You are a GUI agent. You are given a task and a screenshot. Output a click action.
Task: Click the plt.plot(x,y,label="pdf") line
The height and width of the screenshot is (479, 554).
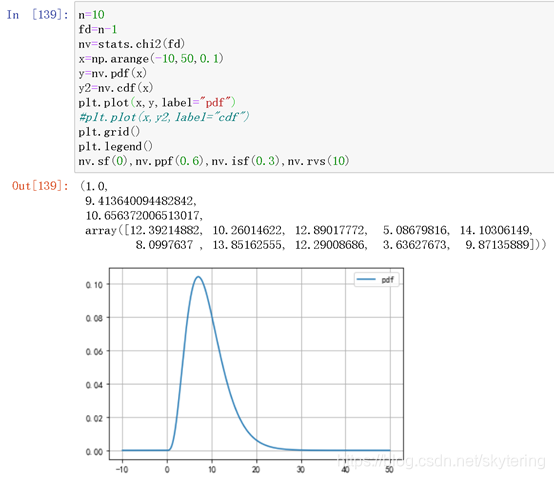(x=157, y=102)
